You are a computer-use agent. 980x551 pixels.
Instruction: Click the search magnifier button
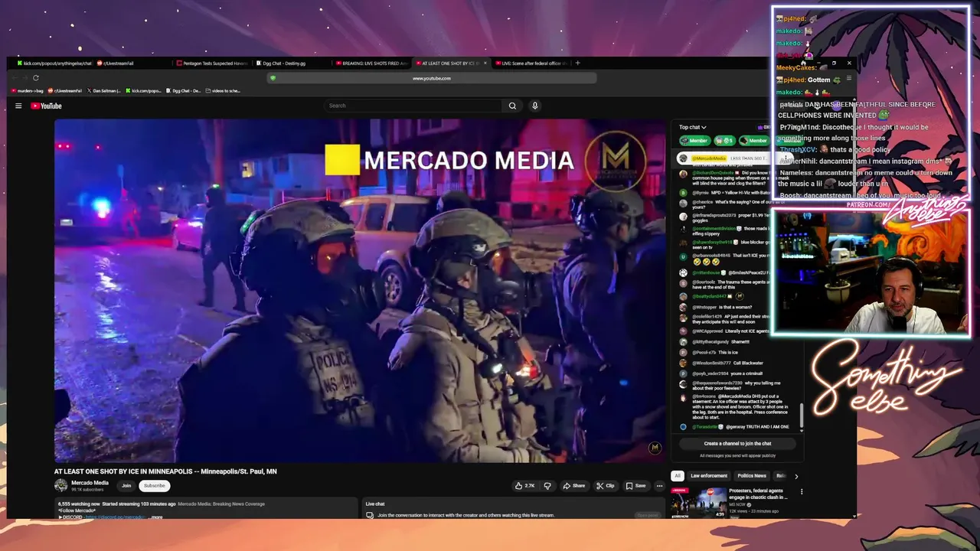[512, 106]
